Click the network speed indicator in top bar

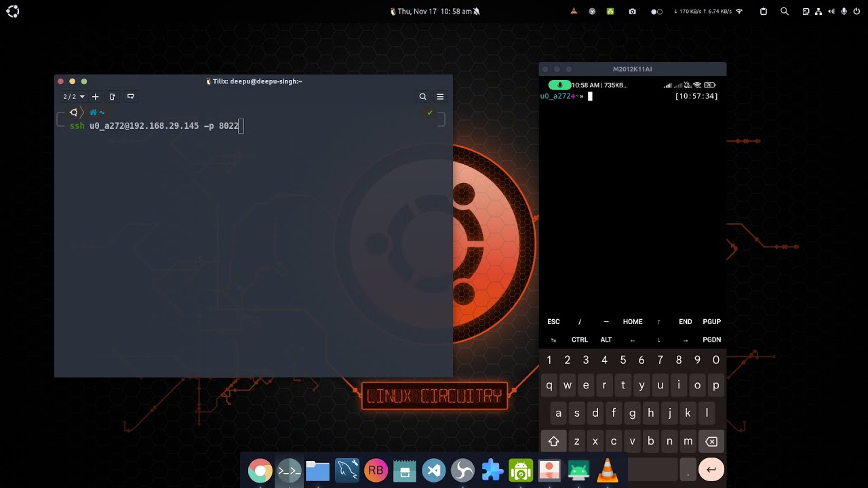tap(703, 12)
